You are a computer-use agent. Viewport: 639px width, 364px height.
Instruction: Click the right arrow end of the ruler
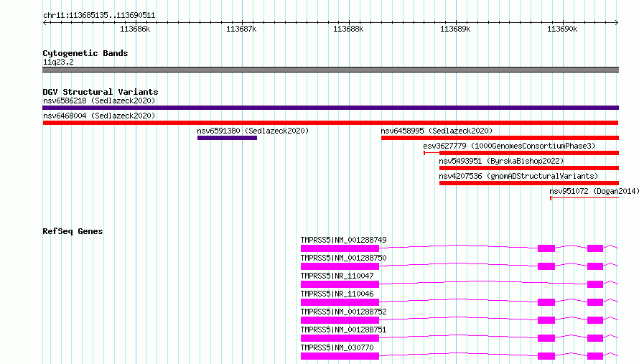pos(617,22)
